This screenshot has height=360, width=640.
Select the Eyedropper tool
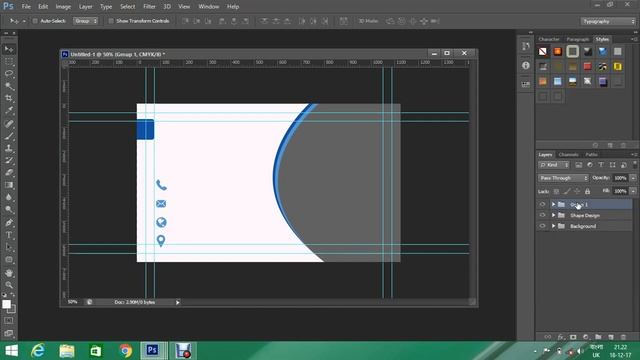(x=9, y=111)
